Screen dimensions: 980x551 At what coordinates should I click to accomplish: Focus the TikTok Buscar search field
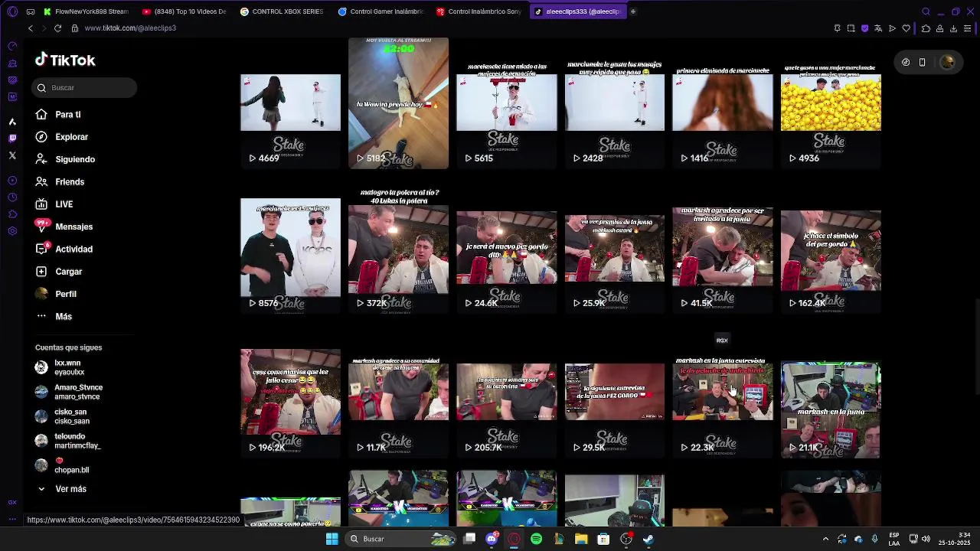pyautogui.click(x=85, y=88)
